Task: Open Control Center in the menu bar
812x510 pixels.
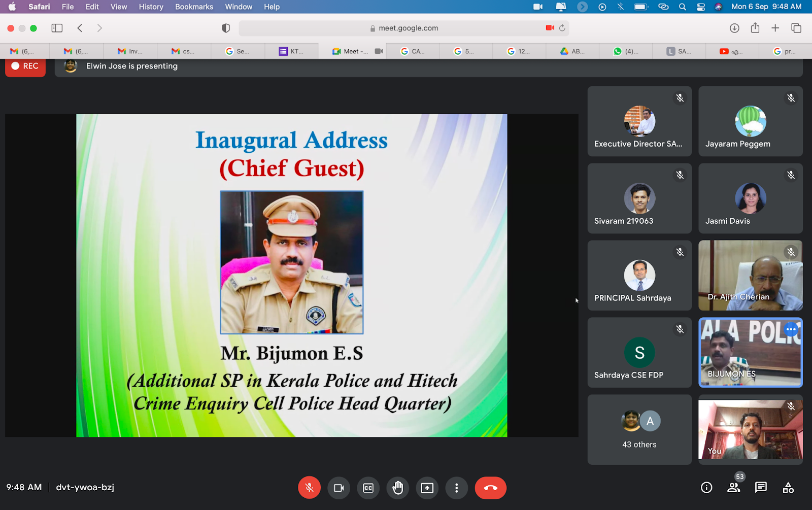Action: (x=701, y=7)
